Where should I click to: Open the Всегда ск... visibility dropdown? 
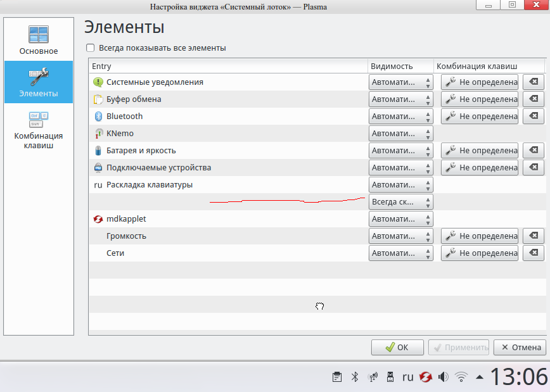coord(401,202)
